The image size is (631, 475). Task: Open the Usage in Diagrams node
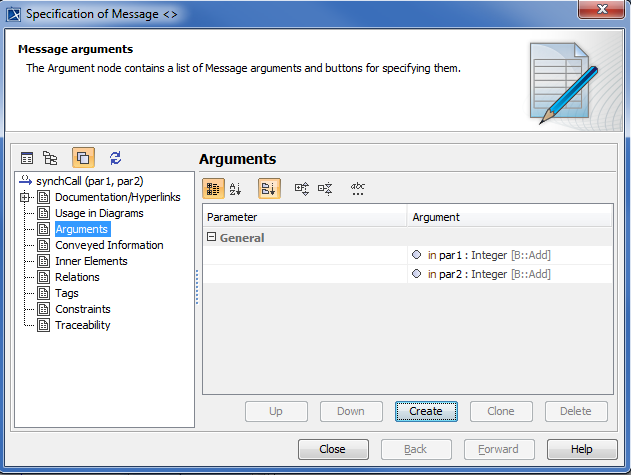[x=99, y=213]
